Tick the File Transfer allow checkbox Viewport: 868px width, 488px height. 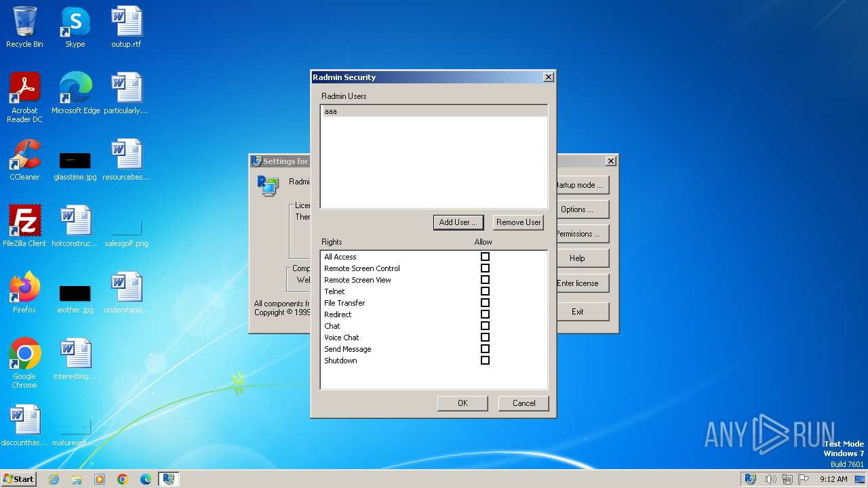point(485,303)
